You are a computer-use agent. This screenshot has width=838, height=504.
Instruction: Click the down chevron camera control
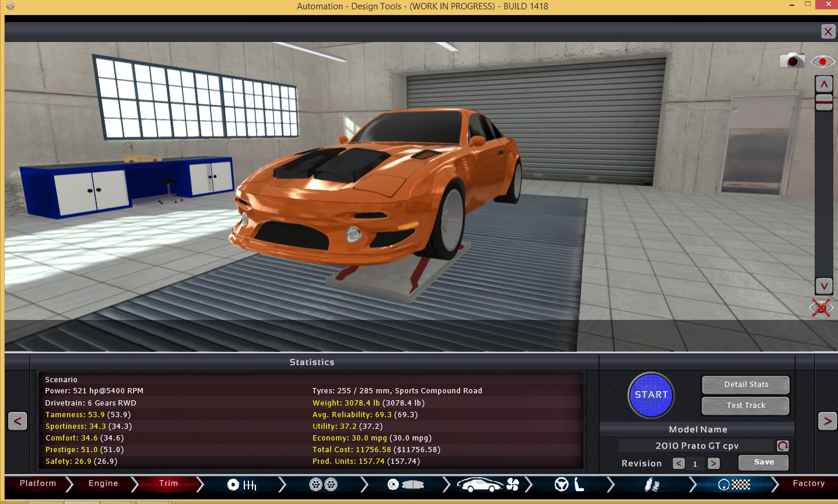[823, 286]
